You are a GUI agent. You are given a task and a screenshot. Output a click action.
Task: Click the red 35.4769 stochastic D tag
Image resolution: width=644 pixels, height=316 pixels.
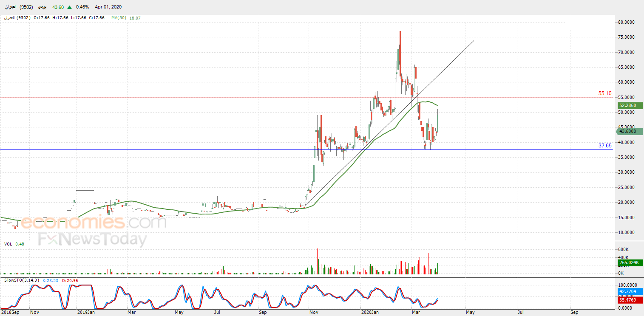pyautogui.click(x=630, y=300)
